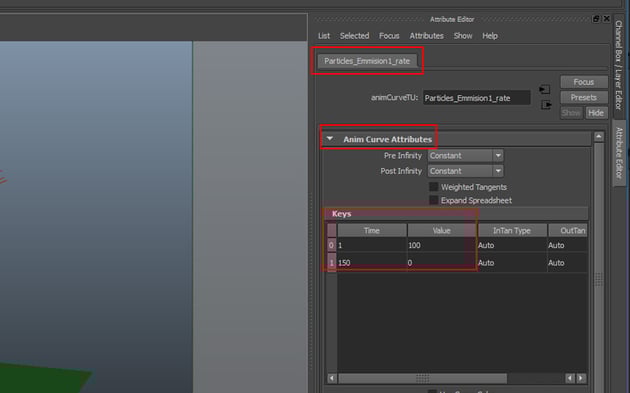Click the Hide button
630x393 pixels.
point(596,113)
